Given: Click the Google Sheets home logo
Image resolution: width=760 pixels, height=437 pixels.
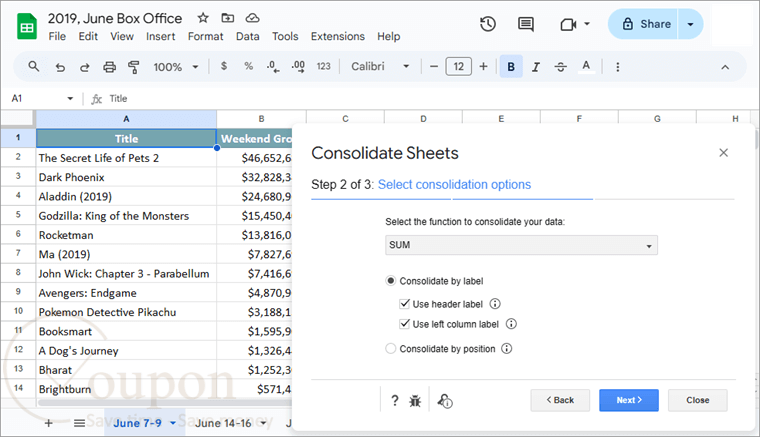Looking at the screenshot, I should [x=27, y=26].
